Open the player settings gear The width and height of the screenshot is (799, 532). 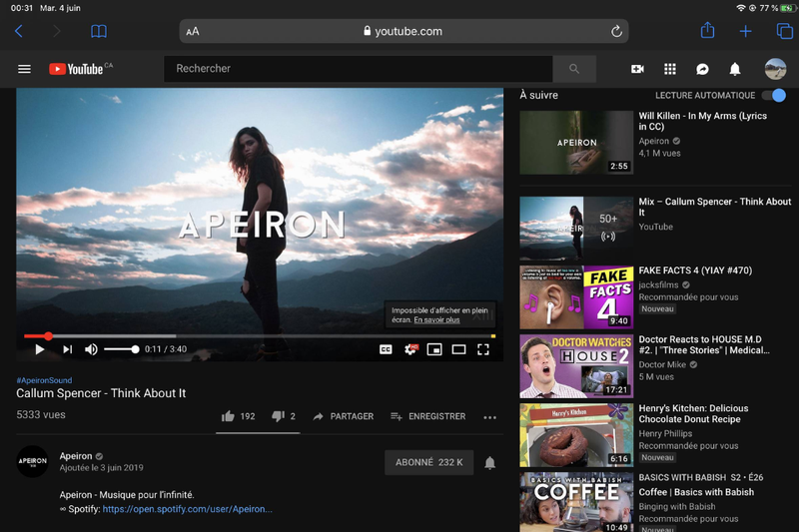410,349
